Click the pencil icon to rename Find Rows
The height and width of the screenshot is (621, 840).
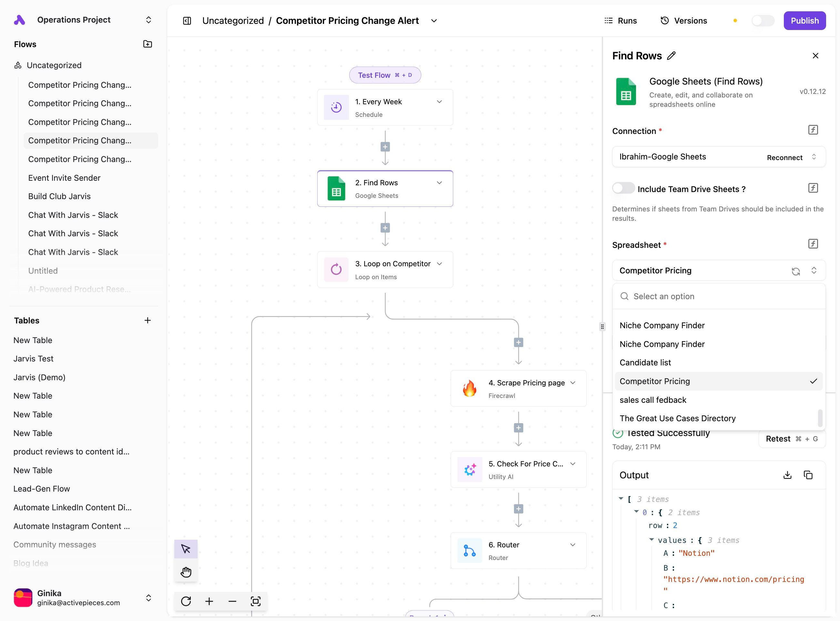pos(671,56)
